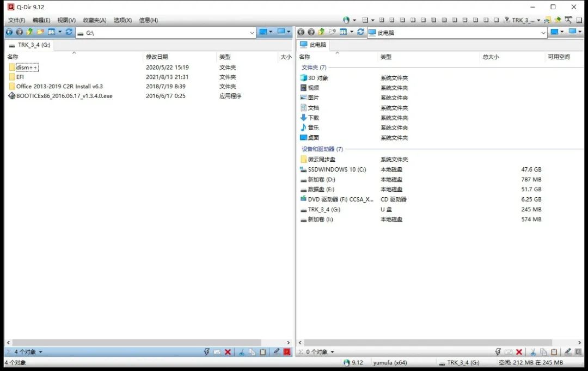Image resolution: width=588 pixels, height=371 pixels.
Task: Click the paste clipboard icon in the status bar
Action: pyautogui.click(x=262, y=351)
